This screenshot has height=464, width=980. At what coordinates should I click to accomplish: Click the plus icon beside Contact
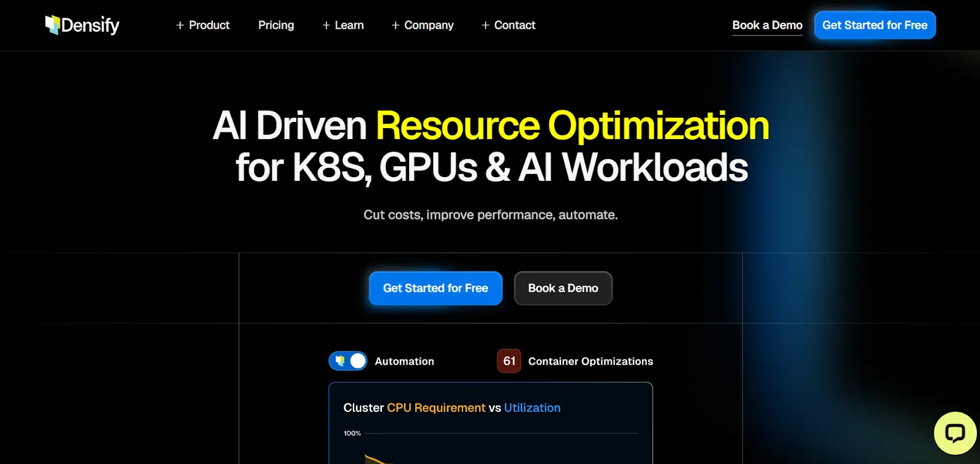coord(486,25)
